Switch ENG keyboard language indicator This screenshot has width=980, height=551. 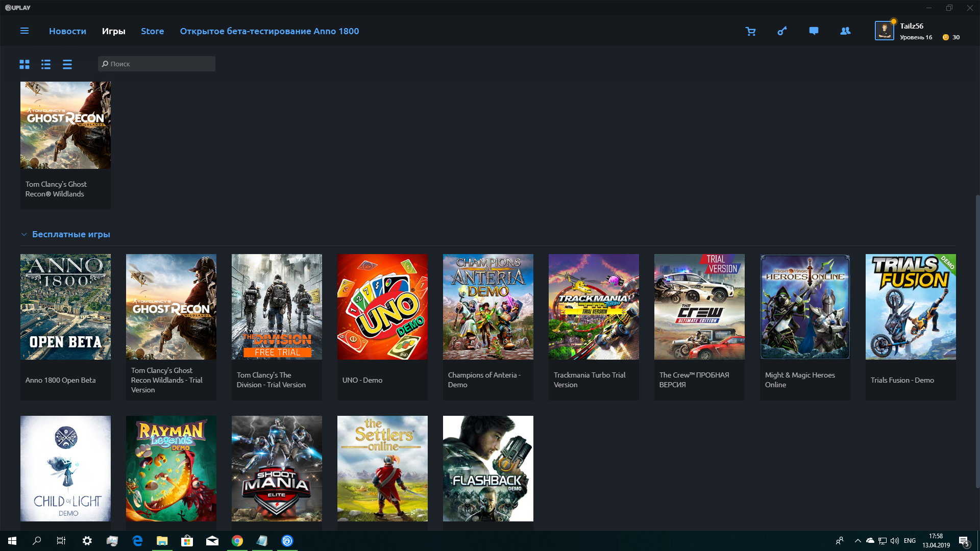tap(910, 541)
